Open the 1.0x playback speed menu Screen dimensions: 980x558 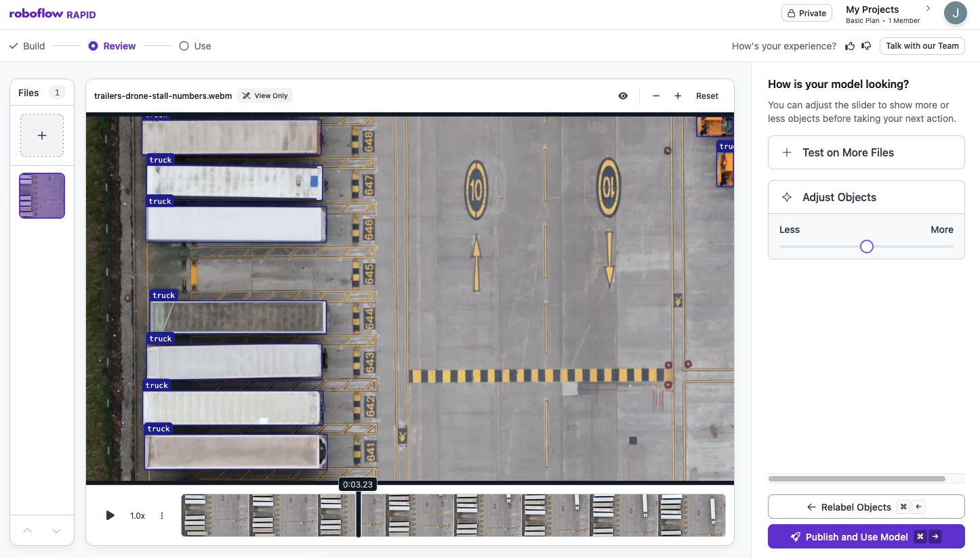click(138, 515)
